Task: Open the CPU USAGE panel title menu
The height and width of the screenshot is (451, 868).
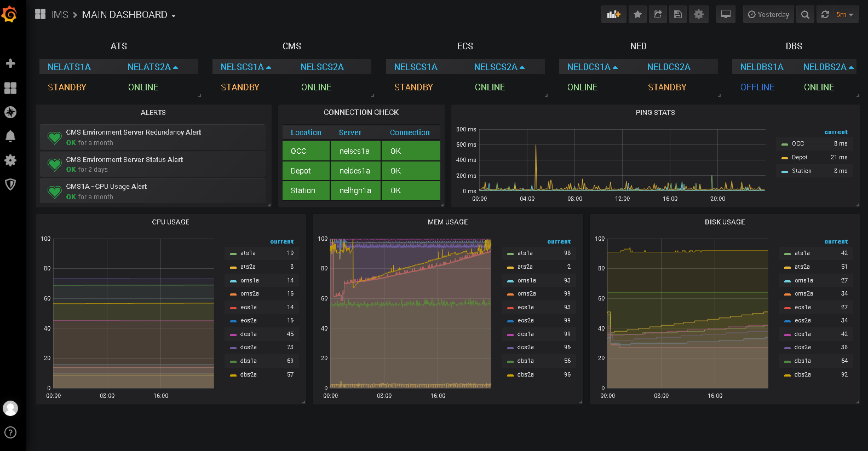Action: click(x=171, y=222)
